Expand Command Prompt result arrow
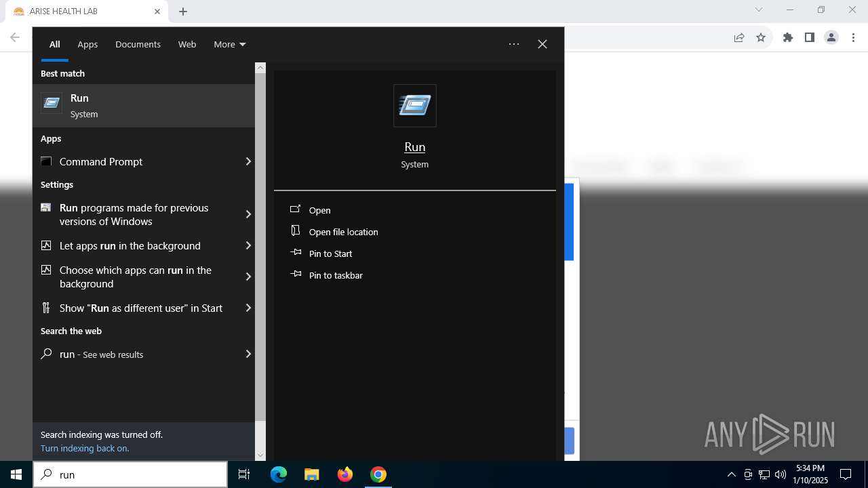 click(x=248, y=161)
